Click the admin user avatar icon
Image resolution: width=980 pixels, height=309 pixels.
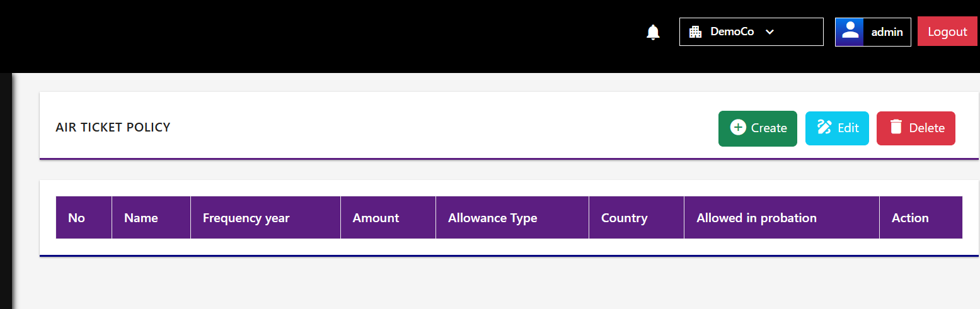click(850, 32)
